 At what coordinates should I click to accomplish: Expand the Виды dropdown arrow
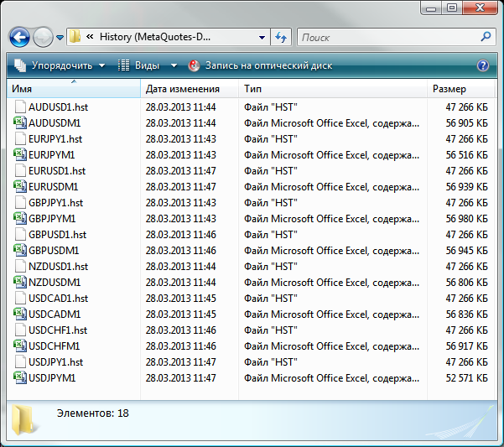click(174, 66)
